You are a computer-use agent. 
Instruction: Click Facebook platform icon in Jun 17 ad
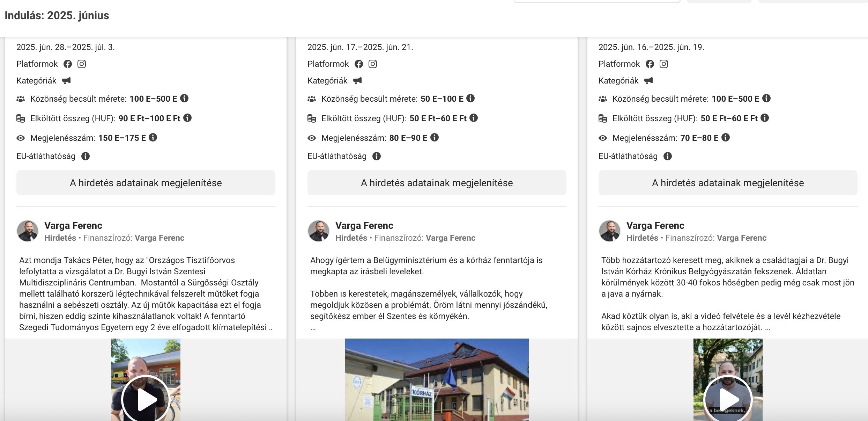point(359,64)
